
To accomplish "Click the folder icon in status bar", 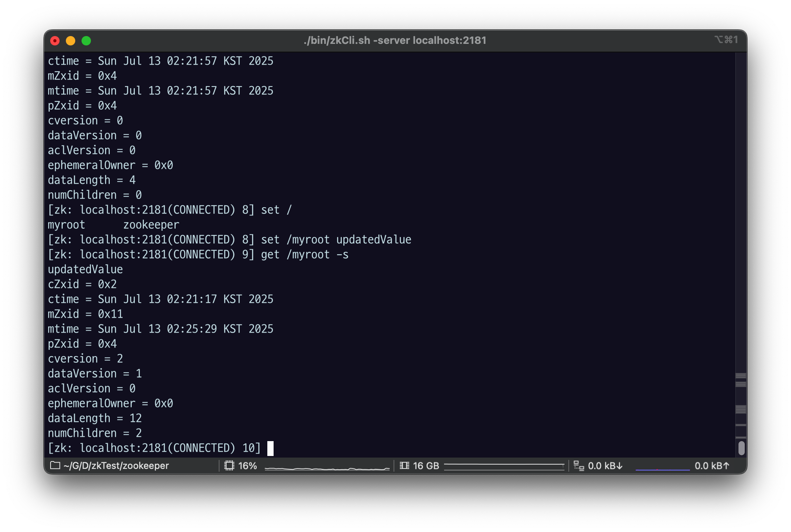I will point(55,465).
